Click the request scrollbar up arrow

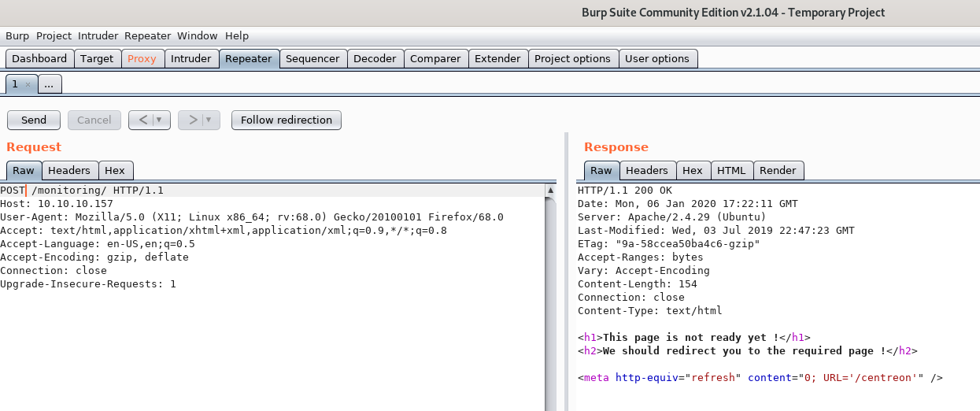coord(552,190)
